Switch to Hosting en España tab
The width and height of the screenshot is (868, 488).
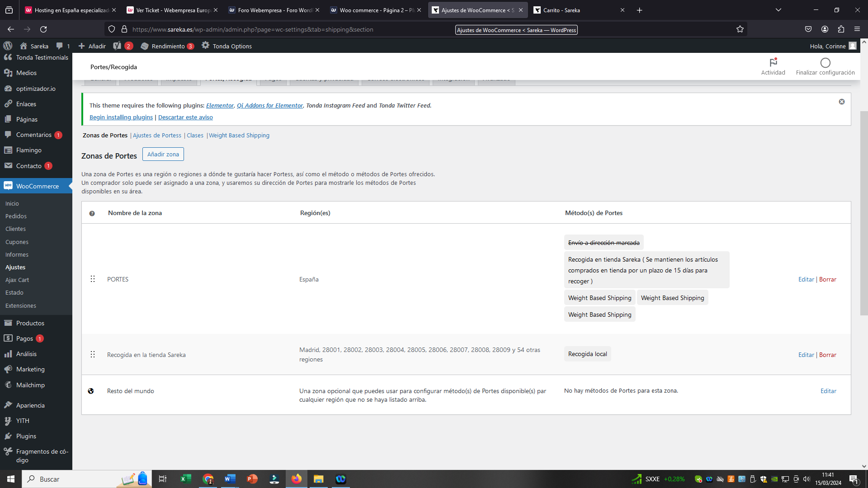71,10
